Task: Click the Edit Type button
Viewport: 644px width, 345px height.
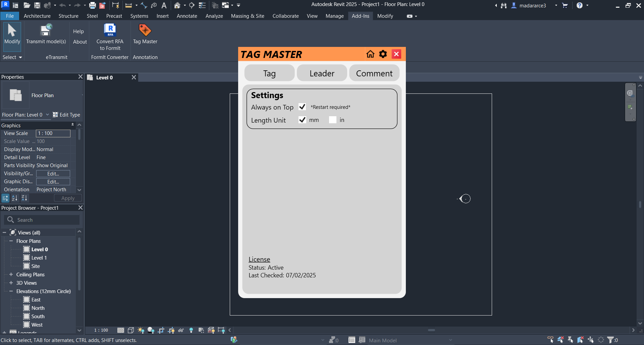Action: (66, 115)
